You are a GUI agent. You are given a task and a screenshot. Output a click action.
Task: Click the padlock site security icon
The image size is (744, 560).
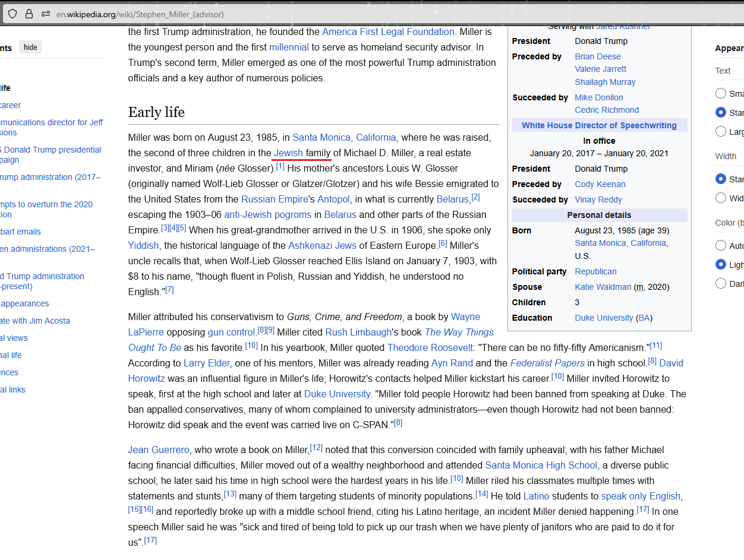(x=29, y=14)
